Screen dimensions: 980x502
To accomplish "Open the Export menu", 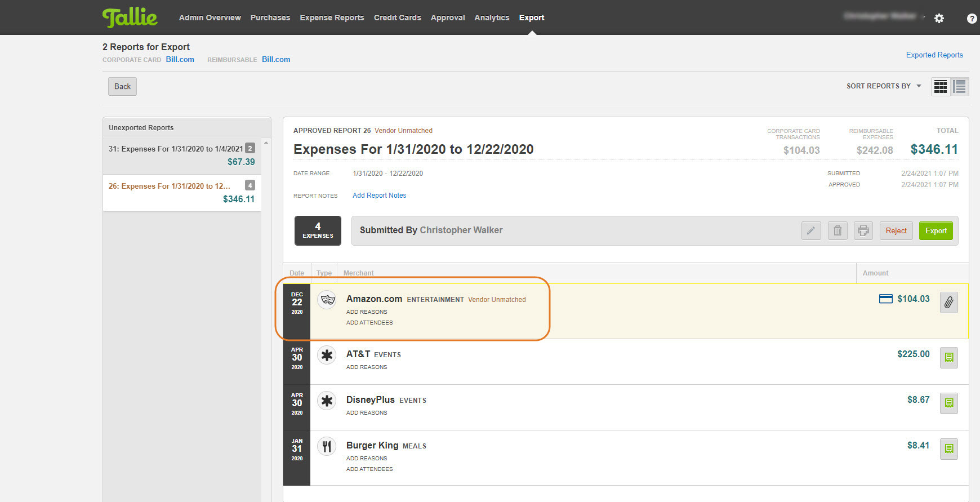I will pos(532,17).
